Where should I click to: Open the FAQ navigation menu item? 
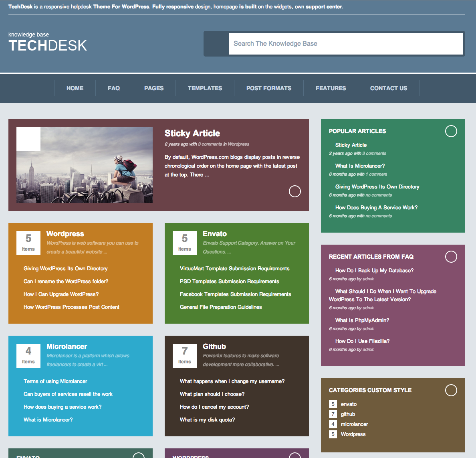(114, 88)
